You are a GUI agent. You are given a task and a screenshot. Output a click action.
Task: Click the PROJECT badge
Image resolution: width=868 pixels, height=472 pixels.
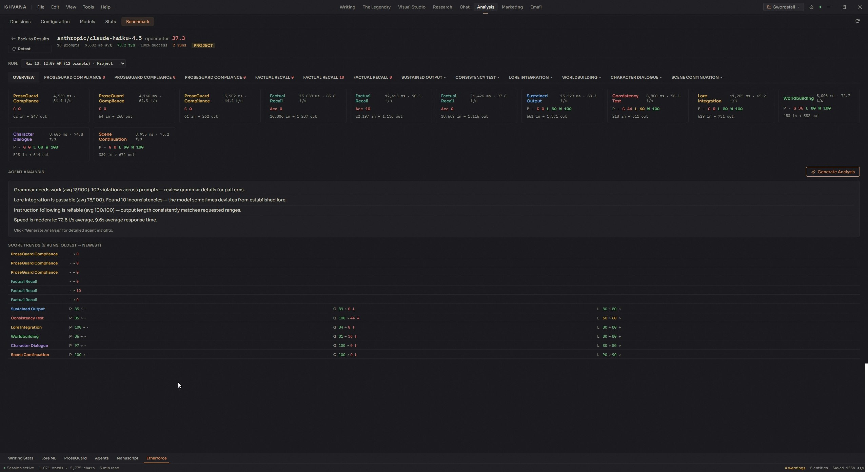click(x=203, y=45)
